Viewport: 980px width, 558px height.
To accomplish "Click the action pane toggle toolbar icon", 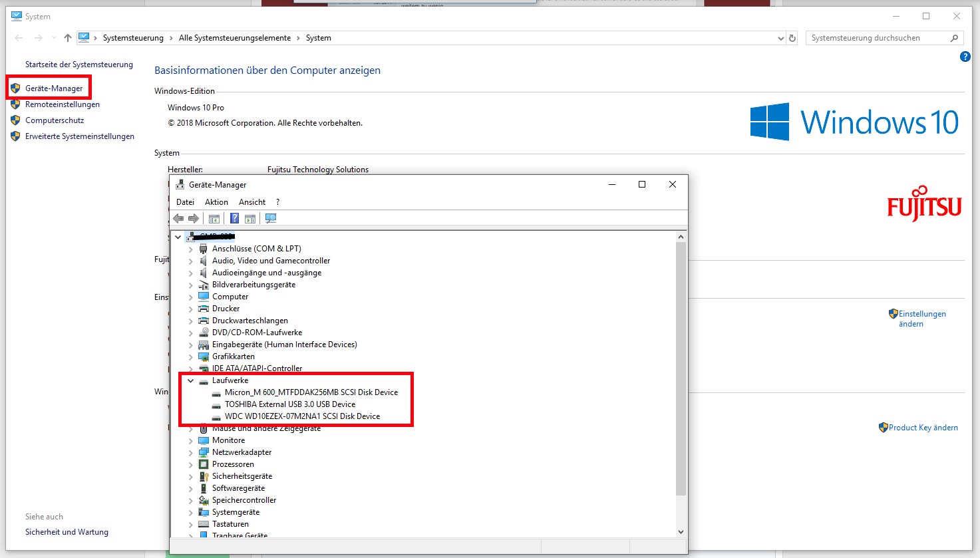I will pyautogui.click(x=250, y=218).
